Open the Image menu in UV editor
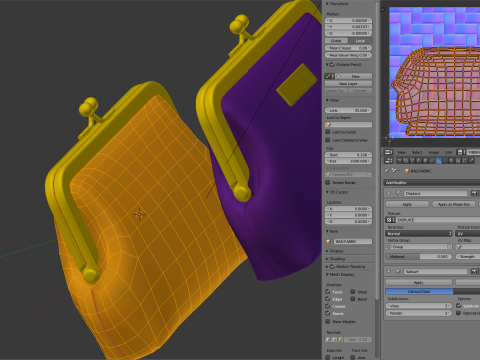This screenshot has width=480, height=360. pyautogui.click(x=434, y=152)
